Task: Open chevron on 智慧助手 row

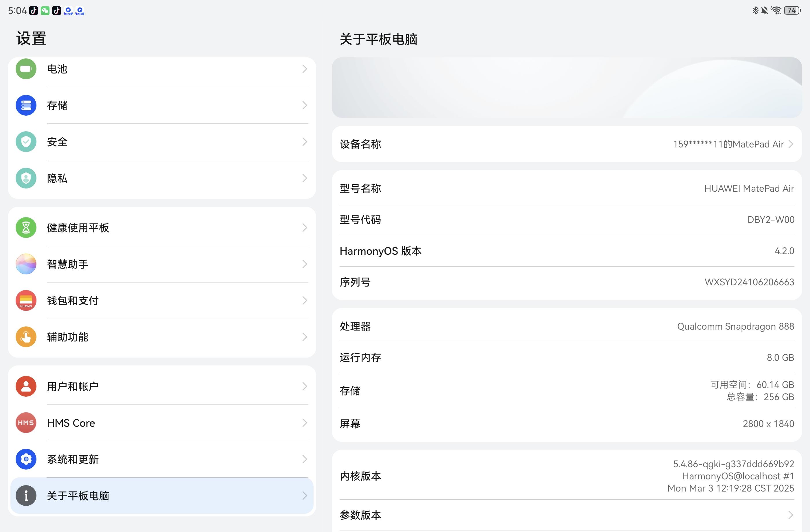Action: [x=305, y=264]
